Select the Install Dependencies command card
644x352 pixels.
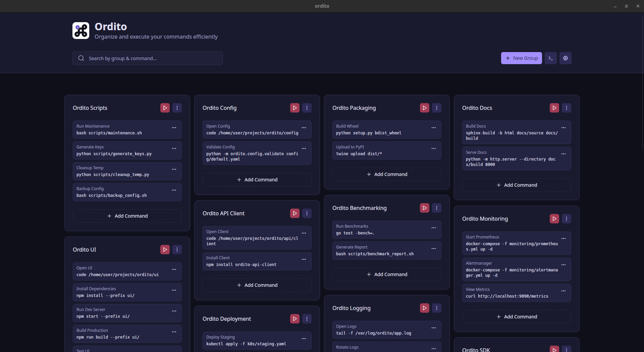point(127,292)
